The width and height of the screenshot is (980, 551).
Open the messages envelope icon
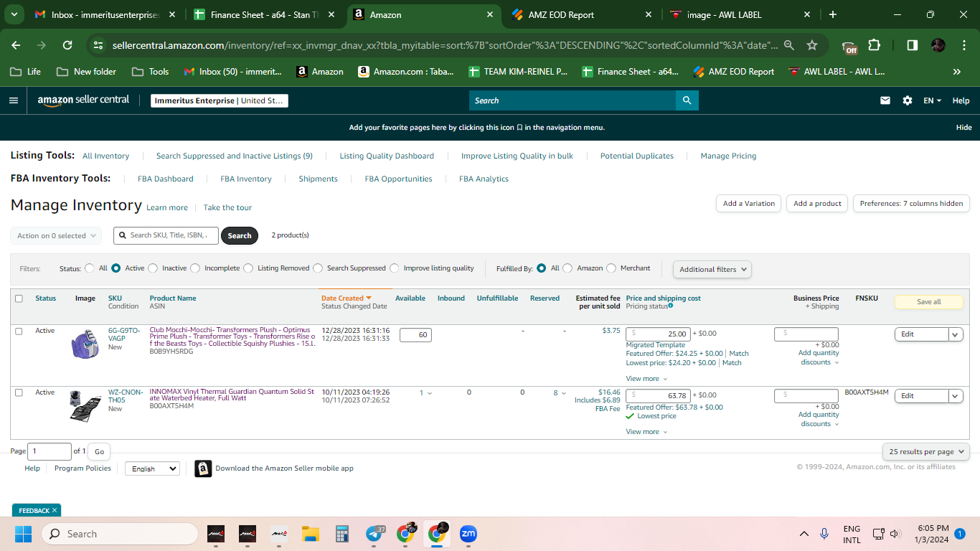point(885,100)
